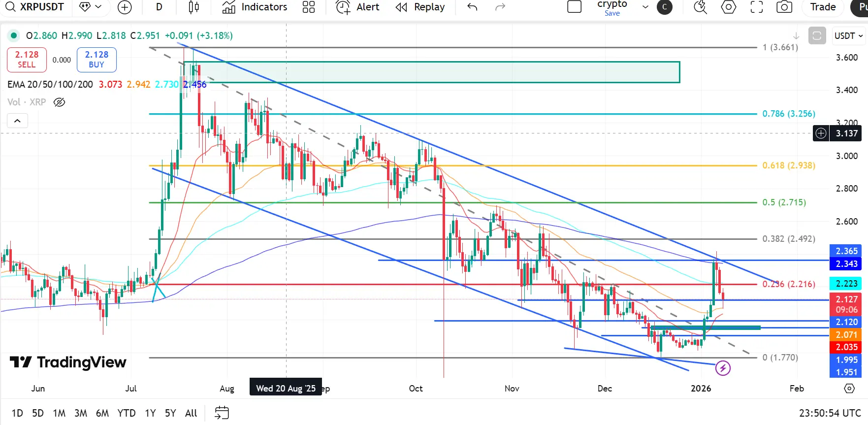Open the Indicators dialog
The width and height of the screenshot is (868, 425).
pos(255,7)
